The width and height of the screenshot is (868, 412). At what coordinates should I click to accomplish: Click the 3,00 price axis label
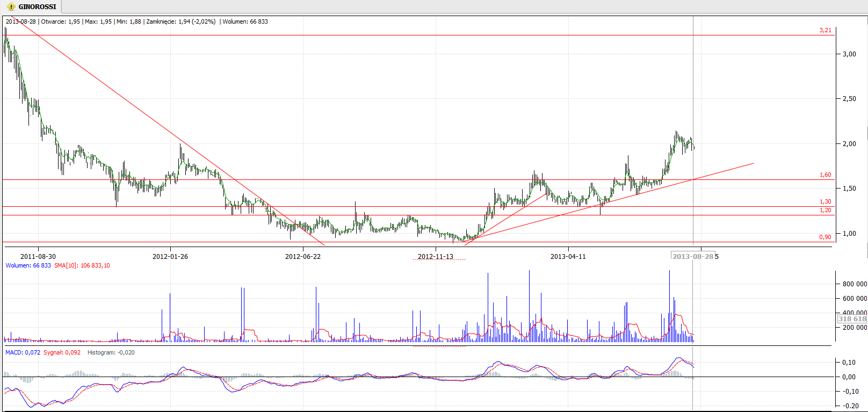pyautogui.click(x=849, y=54)
